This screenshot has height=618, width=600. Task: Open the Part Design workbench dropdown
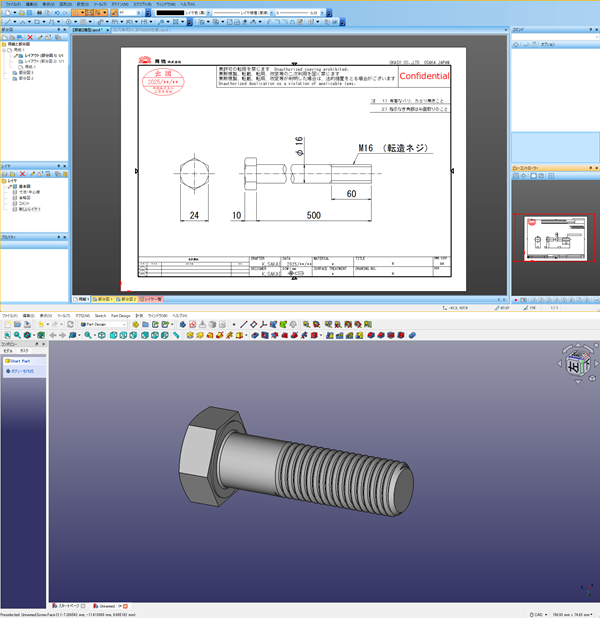103,324
